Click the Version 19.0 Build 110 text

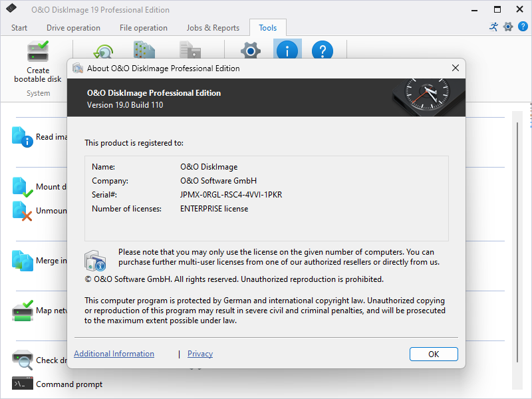tap(125, 105)
